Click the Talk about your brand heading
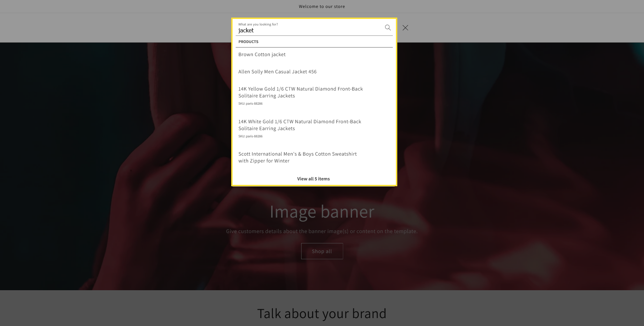644x326 pixels. [321, 313]
